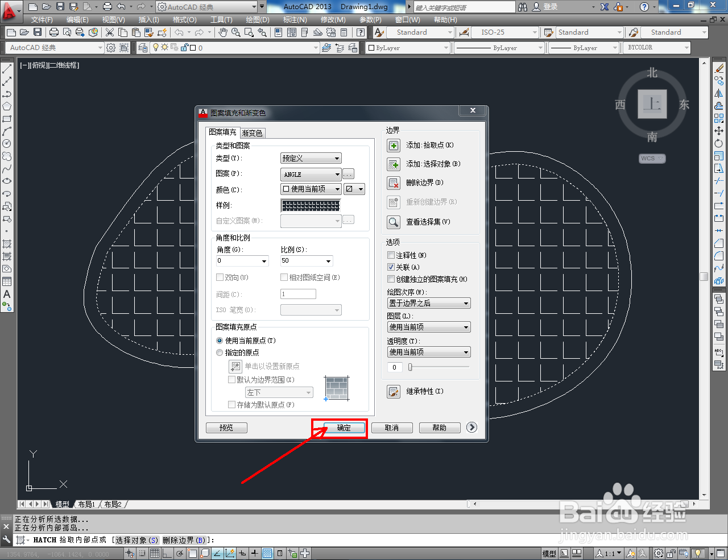728x560 pixels.
Task: Select the Rotate tool in the modify toolbar
Action: (x=719, y=143)
